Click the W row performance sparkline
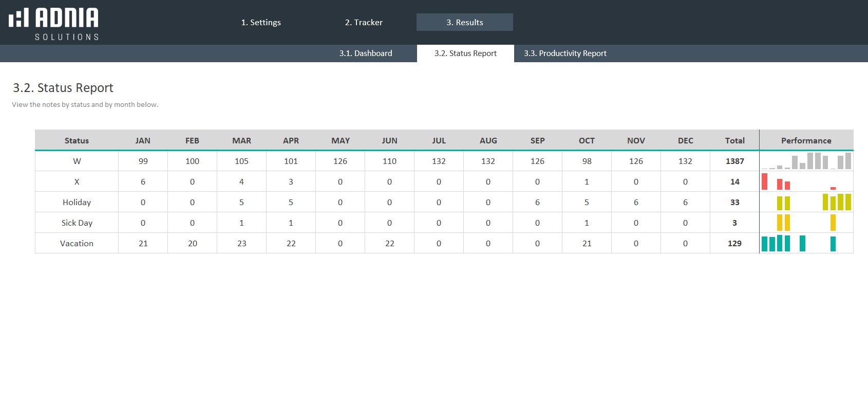This screenshot has height=420, width=868. [x=806, y=161]
